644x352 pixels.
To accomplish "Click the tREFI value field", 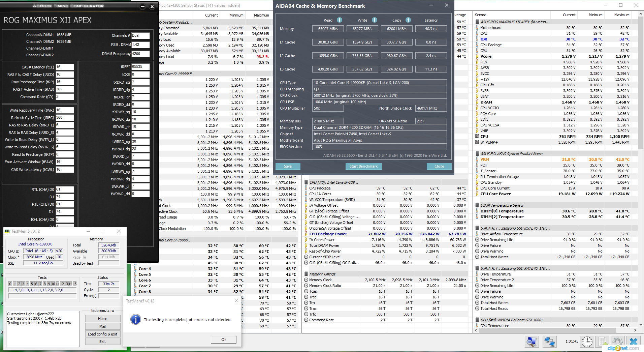I will coord(140,67).
